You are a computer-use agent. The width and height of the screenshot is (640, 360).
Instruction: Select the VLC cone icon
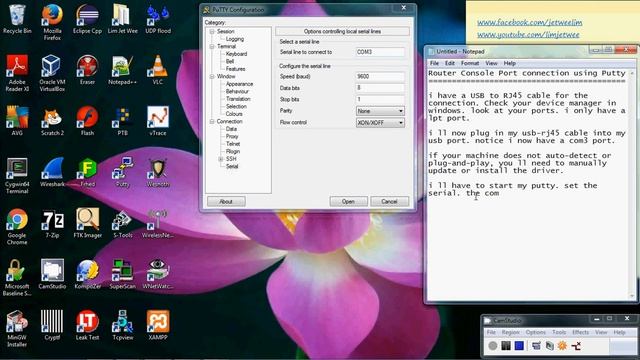coord(158,70)
